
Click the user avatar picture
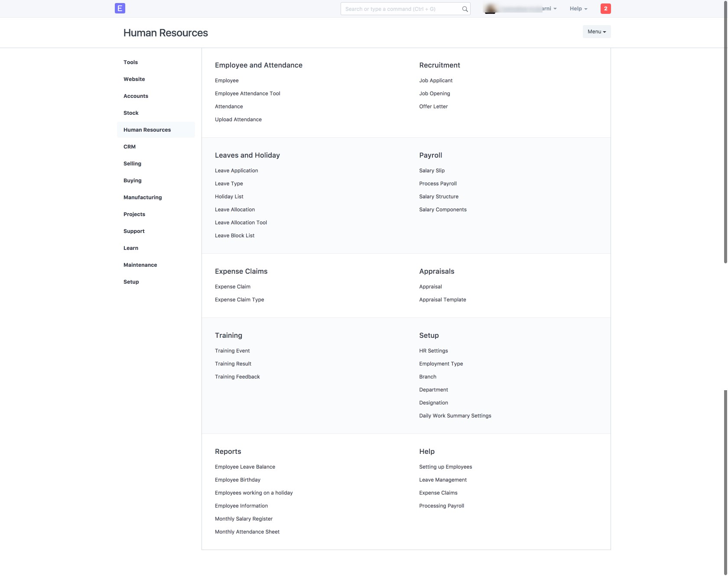tap(490, 9)
